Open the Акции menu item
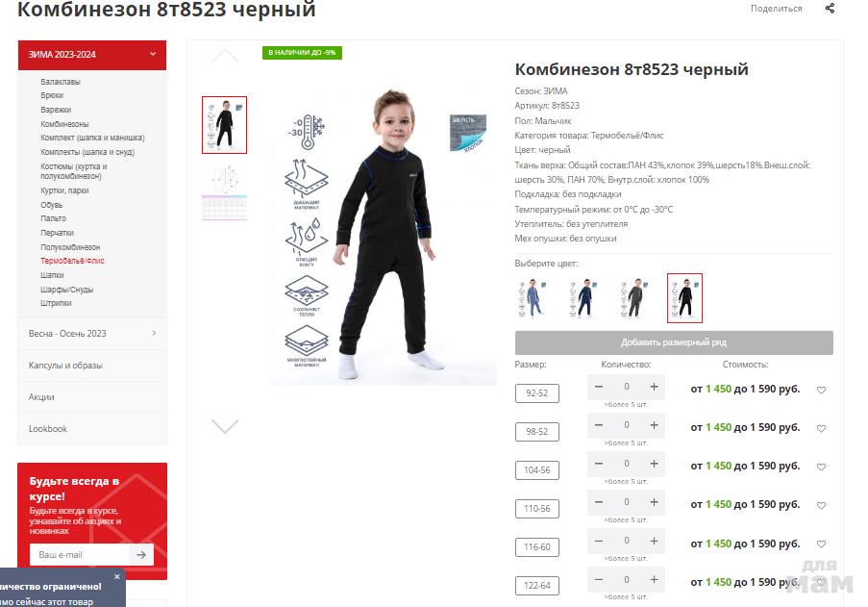The height and width of the screenshot is (607, 868). point(41,397)
